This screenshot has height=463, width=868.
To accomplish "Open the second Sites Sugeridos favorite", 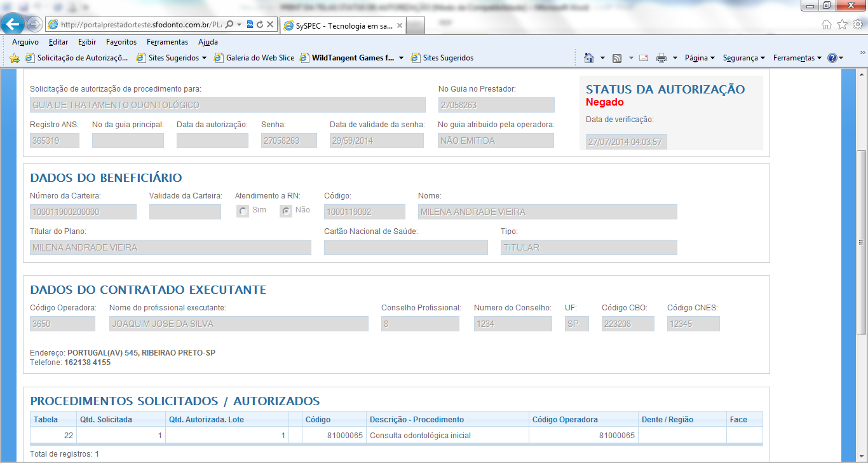I will 442,58.
